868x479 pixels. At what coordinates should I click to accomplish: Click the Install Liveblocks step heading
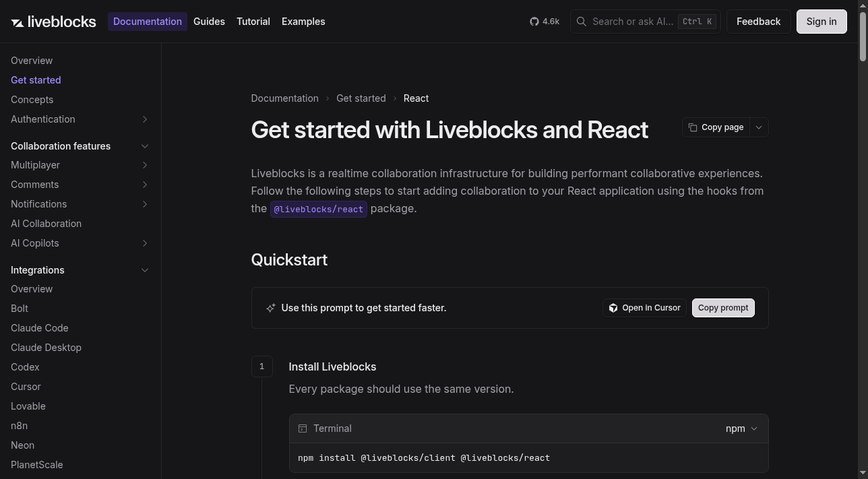pos(332,367)
